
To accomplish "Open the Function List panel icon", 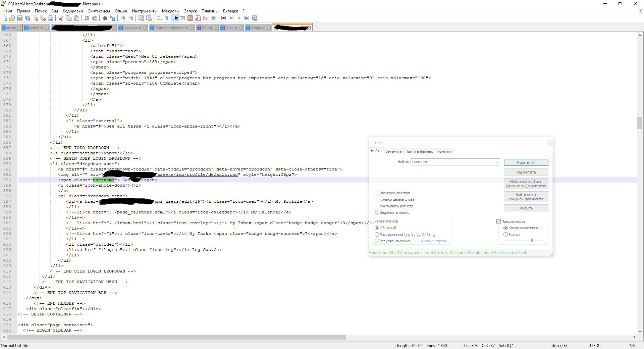I will (198, 18).
